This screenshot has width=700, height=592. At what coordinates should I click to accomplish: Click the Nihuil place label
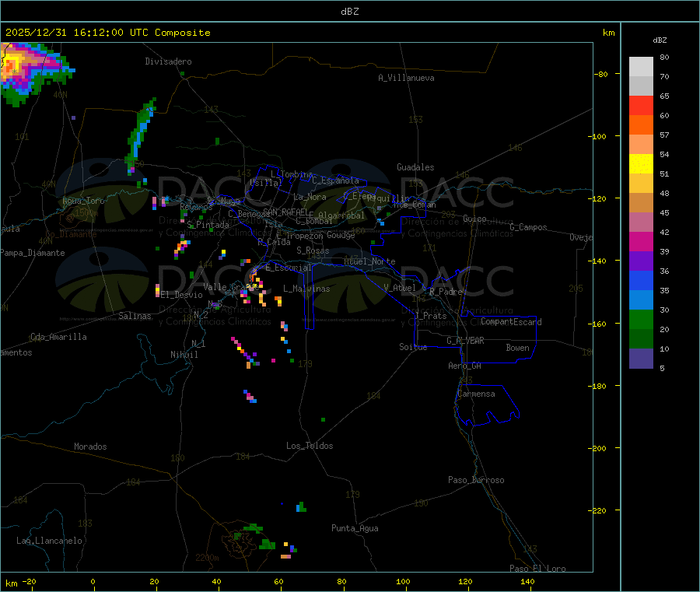184,355
